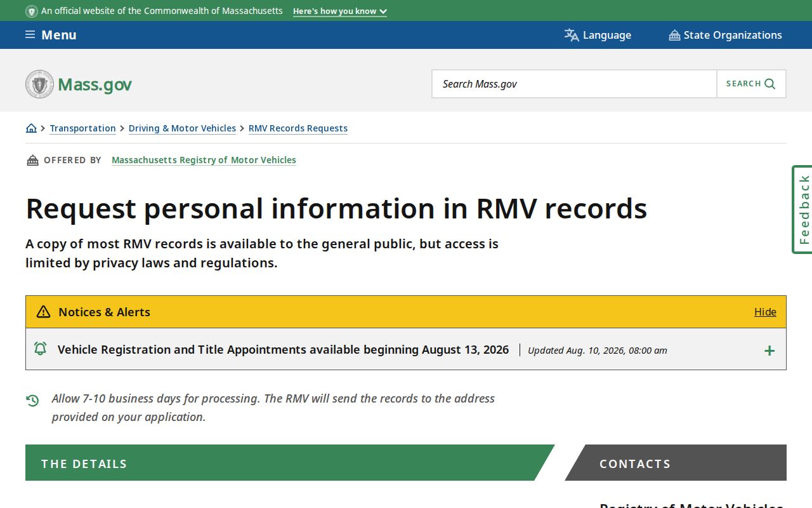
Task: Click the clock history processing icon
Action: click(x=32, y=400)
